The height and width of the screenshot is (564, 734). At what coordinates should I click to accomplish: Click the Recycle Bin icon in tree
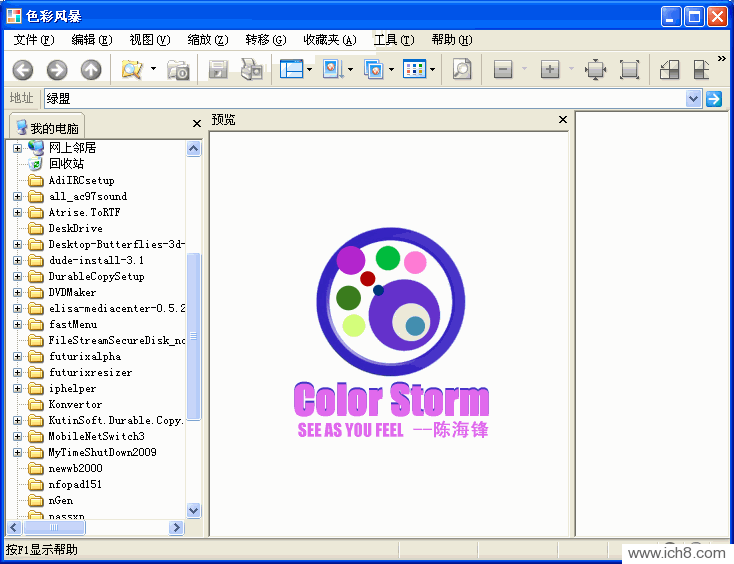[35, 164]
